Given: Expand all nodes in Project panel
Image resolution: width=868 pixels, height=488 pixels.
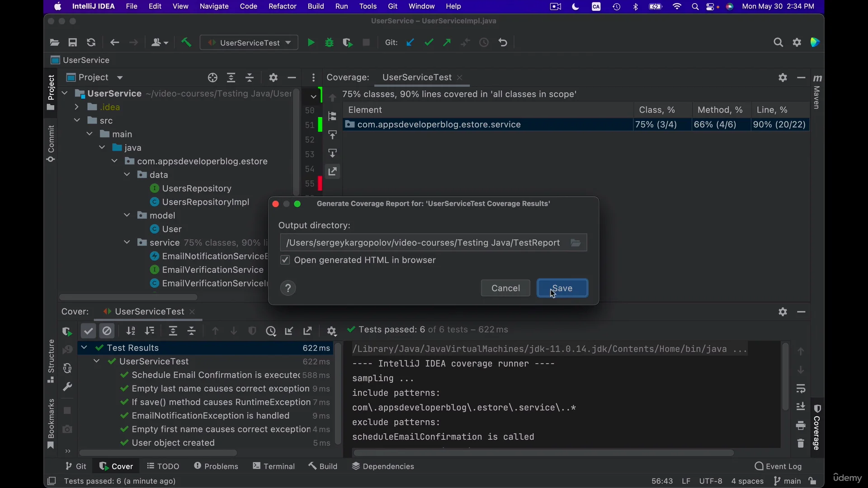Looking at the screenshot, I should tap(231, 78).
